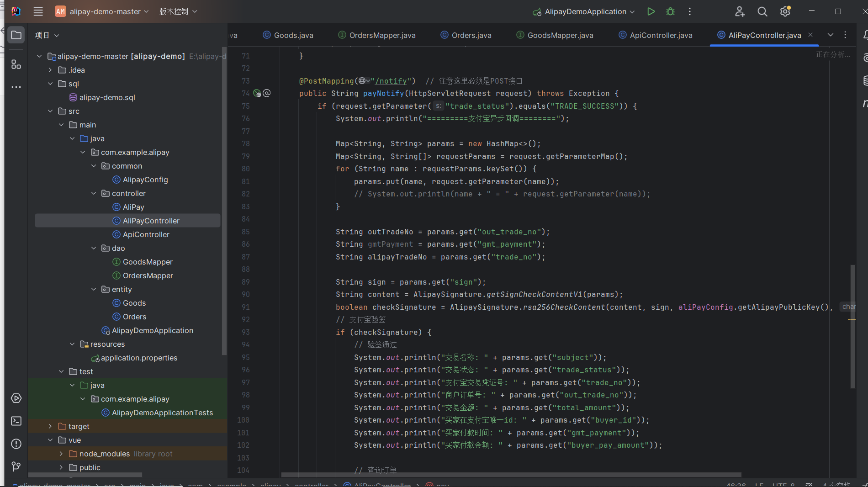Collapse the entity package
This screenshot has height=487, width=868.
[94, 289]
